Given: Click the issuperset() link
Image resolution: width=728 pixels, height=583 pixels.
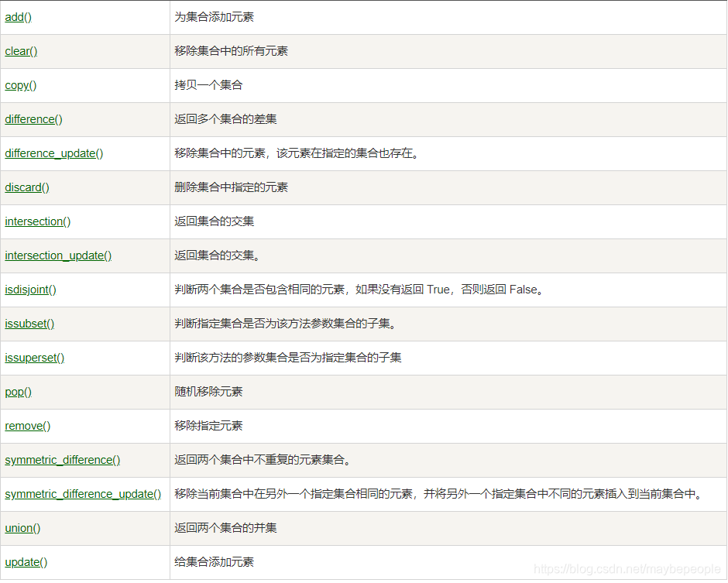Looking at the screenshot, I should (x=34, y=358).
